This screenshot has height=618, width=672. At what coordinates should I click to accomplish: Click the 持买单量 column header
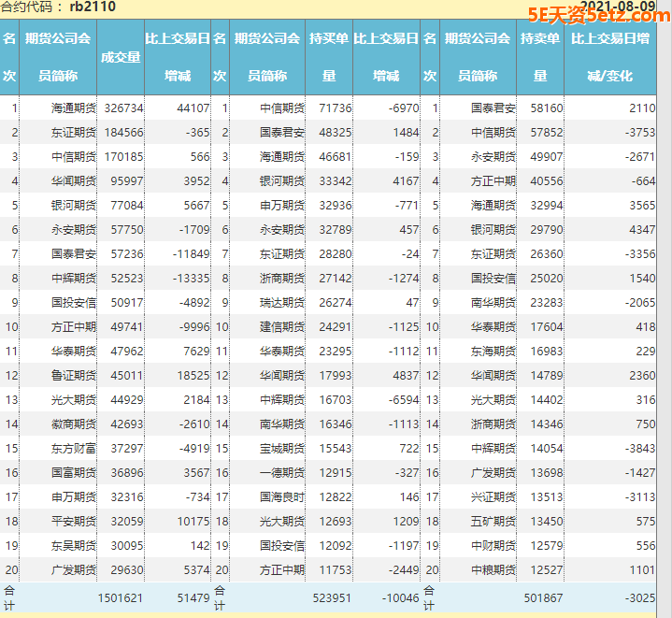(x=329, y=57)
